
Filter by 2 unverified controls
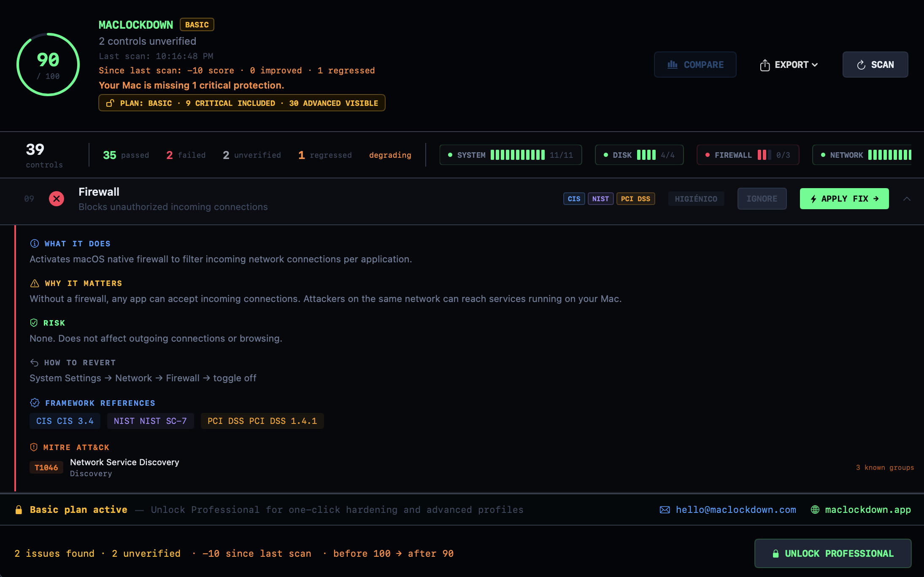pos(251,155)
